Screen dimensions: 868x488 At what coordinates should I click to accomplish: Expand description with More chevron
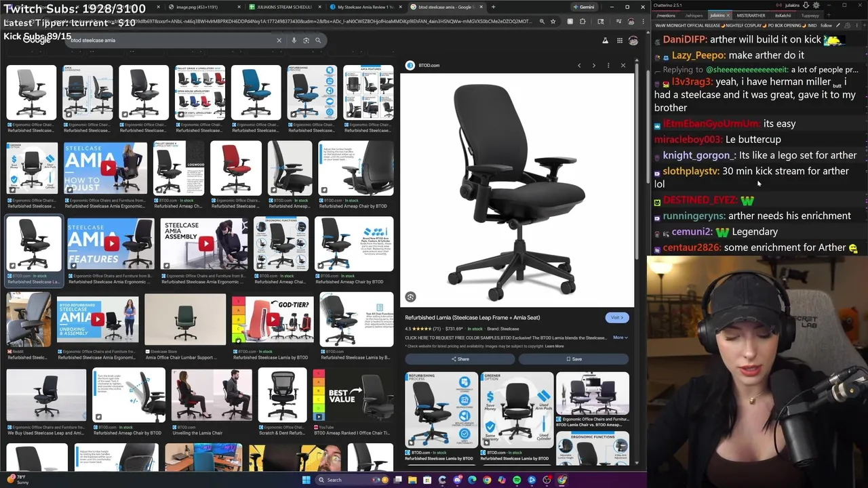coord(620,338)
